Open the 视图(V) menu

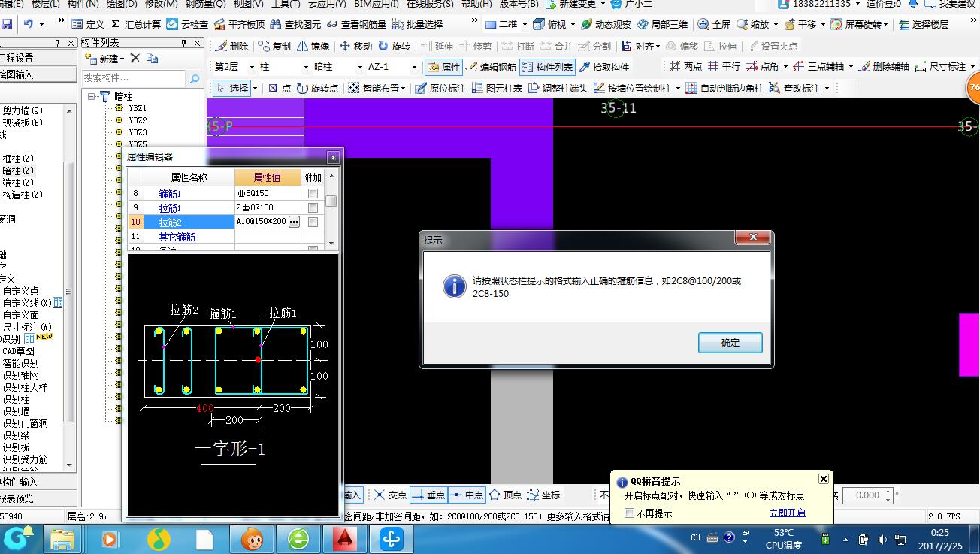point(248,4)
